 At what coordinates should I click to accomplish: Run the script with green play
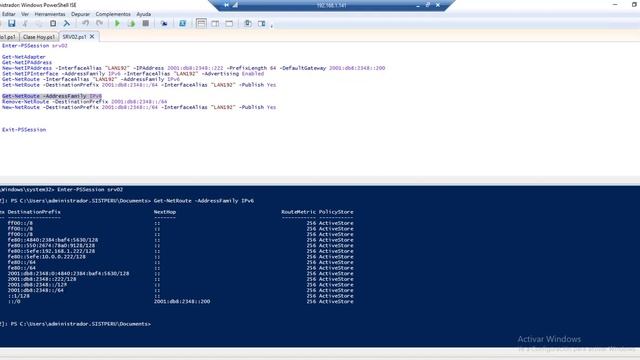pos(117,24)
